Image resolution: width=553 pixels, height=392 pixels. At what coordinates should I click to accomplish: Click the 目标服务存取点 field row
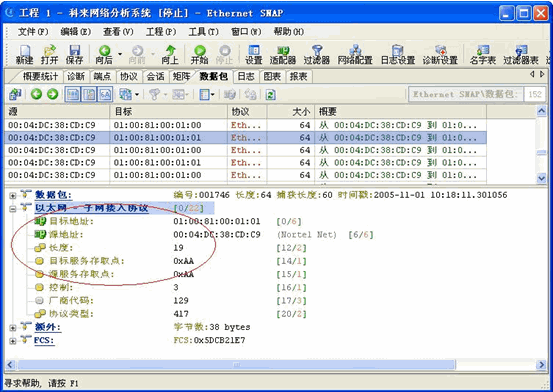(x=171, y=261)
